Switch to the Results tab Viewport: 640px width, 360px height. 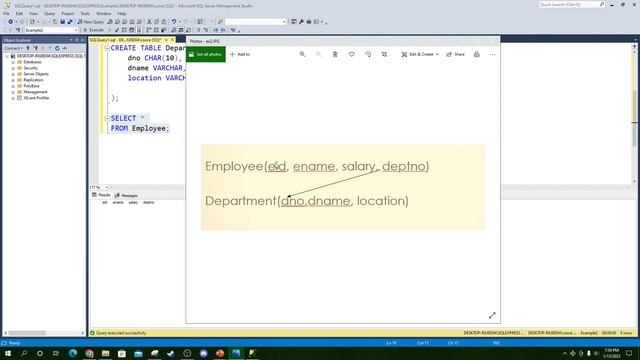coord(101,195)
